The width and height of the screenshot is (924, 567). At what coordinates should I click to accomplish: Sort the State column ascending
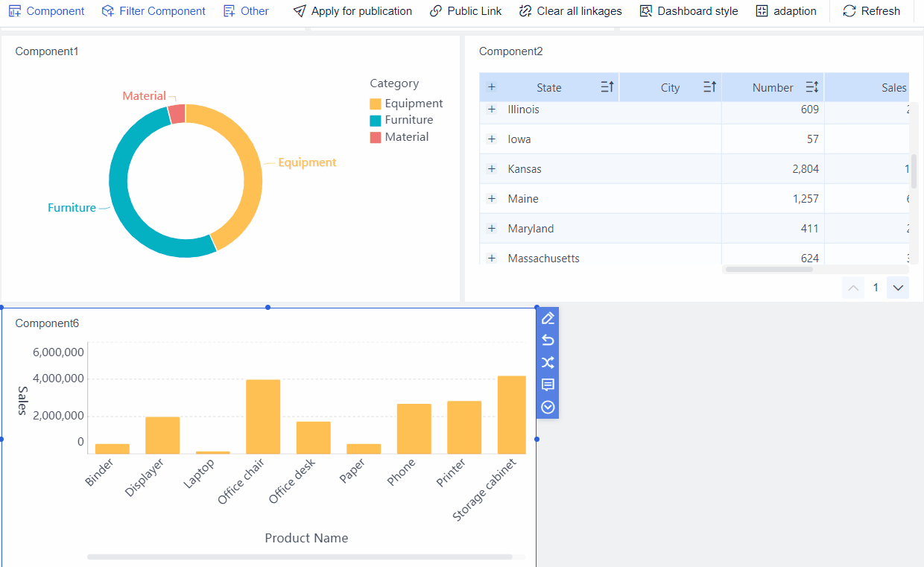tap(607, 87)
